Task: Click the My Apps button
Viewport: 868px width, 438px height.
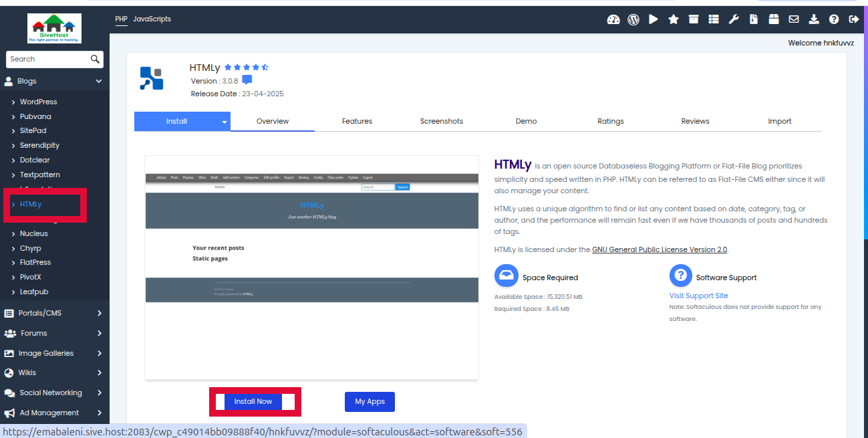Action: click(370, 401)
